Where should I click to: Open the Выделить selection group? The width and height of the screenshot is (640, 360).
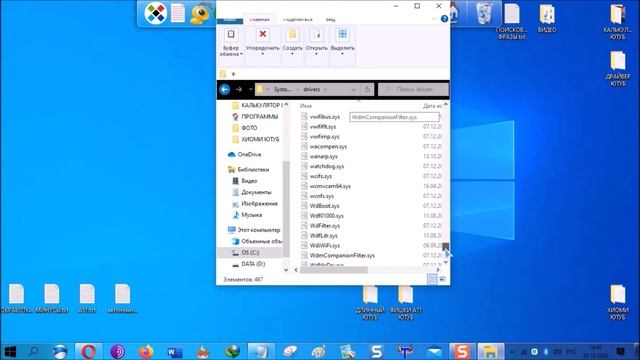(x=342, y=42)
